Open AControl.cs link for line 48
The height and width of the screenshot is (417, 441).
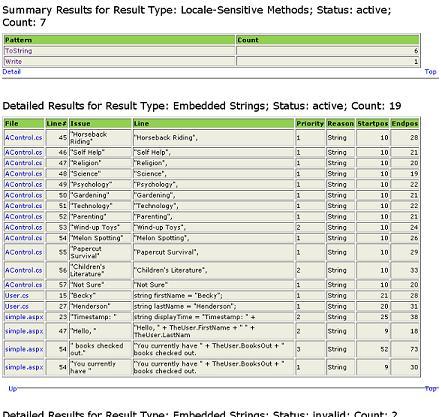tap(24, 174)
